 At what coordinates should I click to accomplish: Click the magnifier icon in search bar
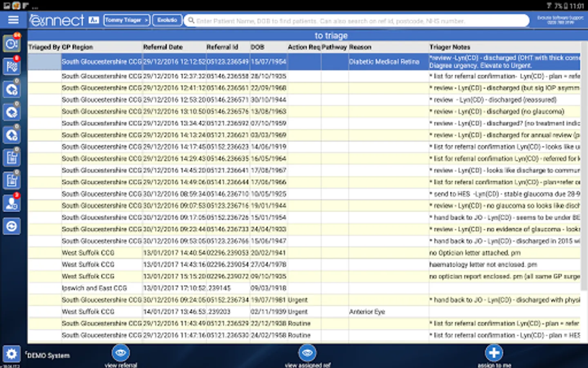[191, 20]
